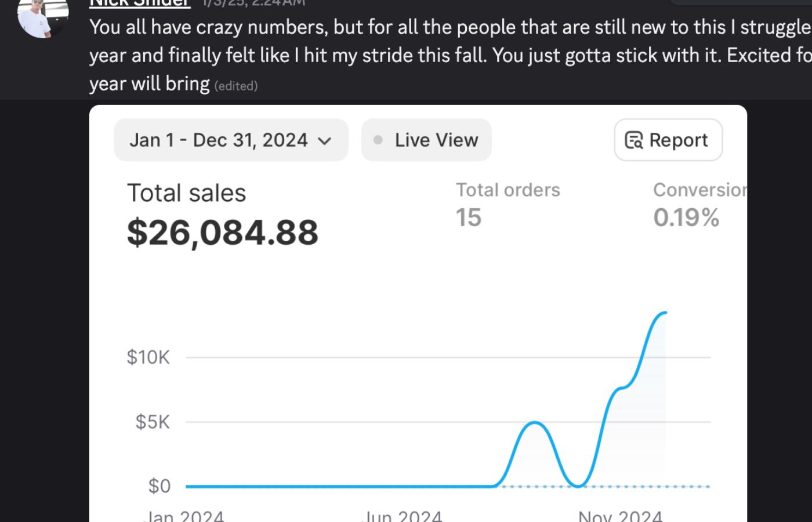Select the Conversion rate metric

pyautogui.click(x=700, y=190)
